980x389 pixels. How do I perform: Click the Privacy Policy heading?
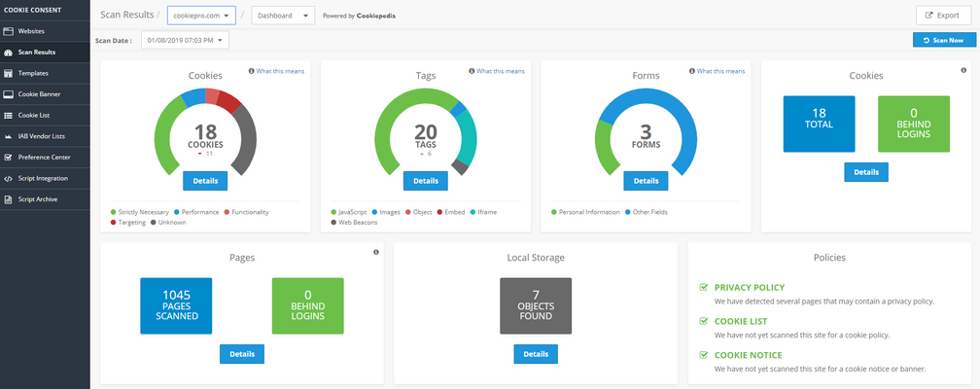coord(750,288)
